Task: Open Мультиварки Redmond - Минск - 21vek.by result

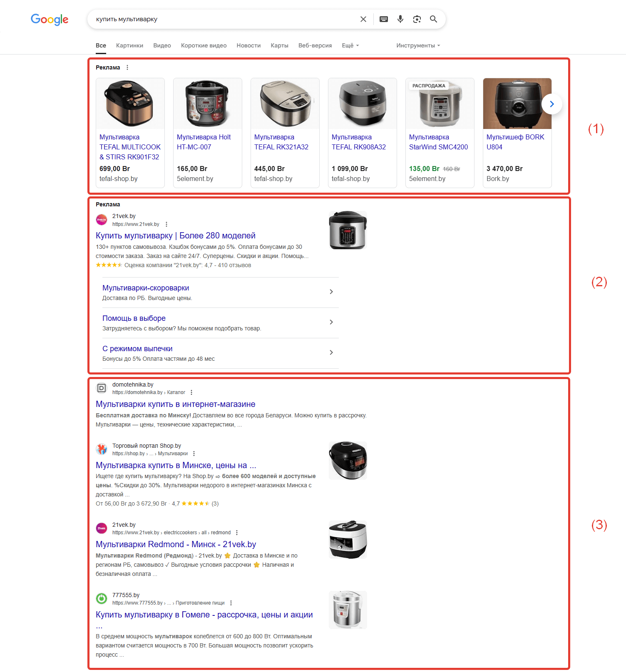Action: (176, 544)
